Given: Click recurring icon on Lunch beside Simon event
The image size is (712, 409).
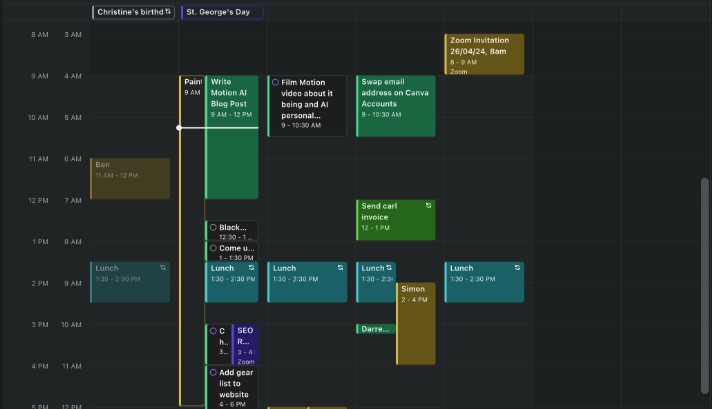Looking at the screenshot, I should click(389, 268).
